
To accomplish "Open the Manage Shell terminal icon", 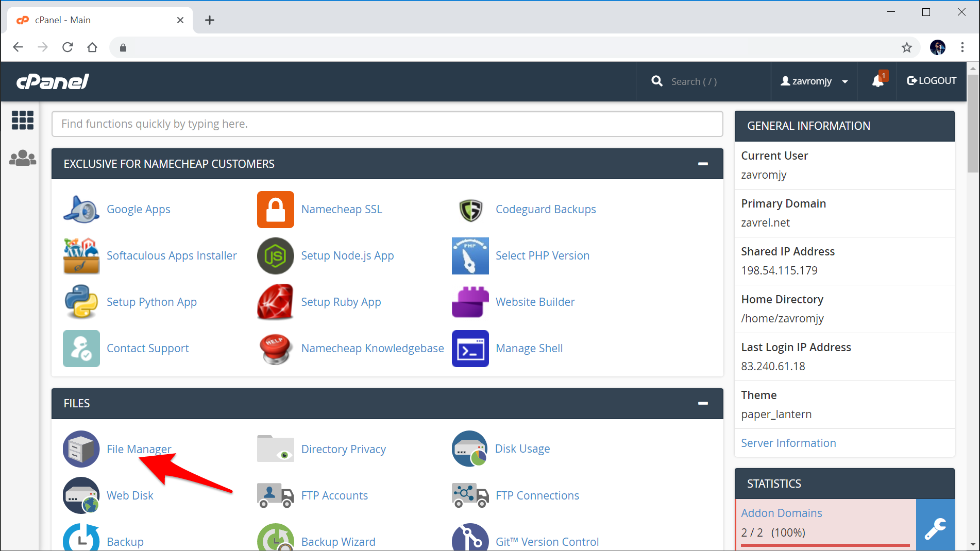I will click(470, 349).
